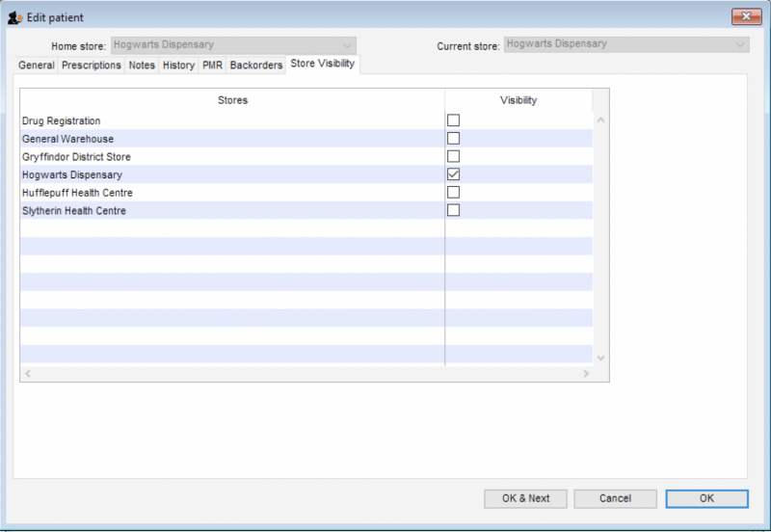Go to the Notes tab

click(142, 66)
